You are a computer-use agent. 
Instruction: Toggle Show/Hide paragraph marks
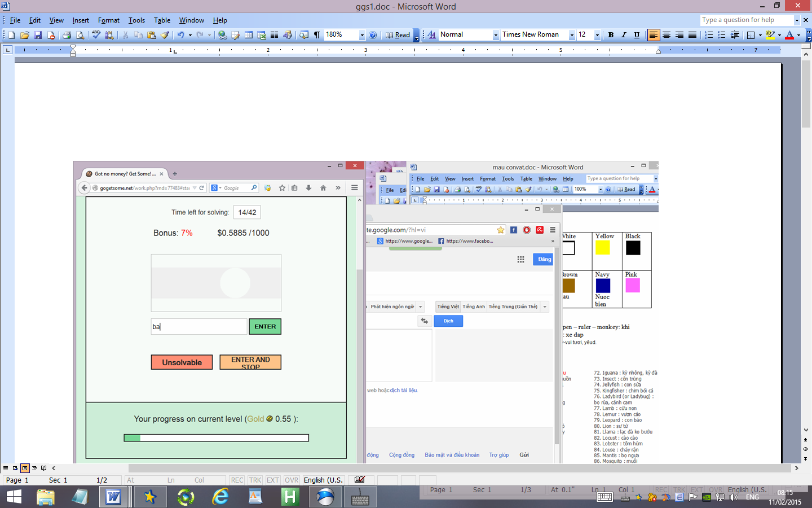pos(317,35)
